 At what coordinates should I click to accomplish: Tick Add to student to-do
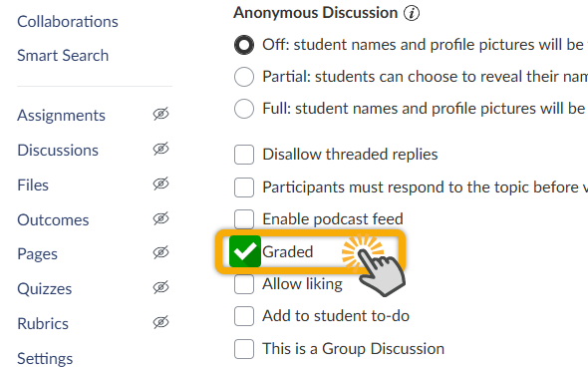(x=244, y=316)
